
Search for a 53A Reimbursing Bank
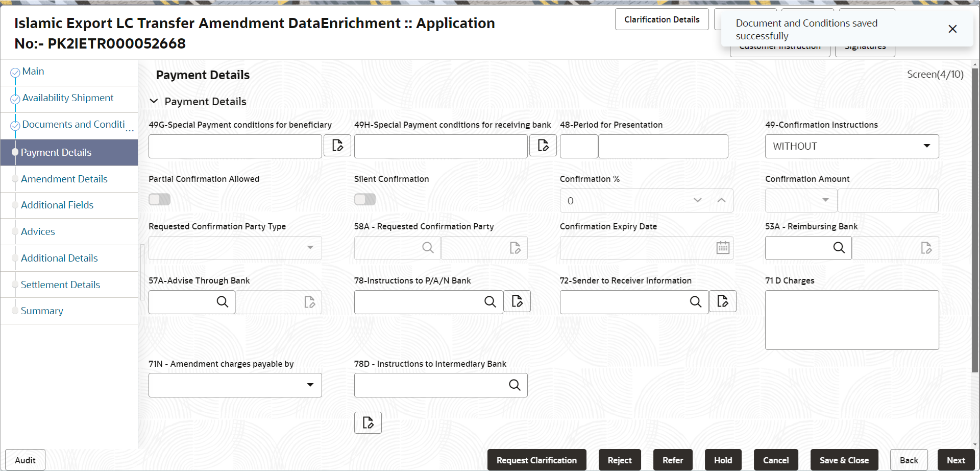[839, 248]
